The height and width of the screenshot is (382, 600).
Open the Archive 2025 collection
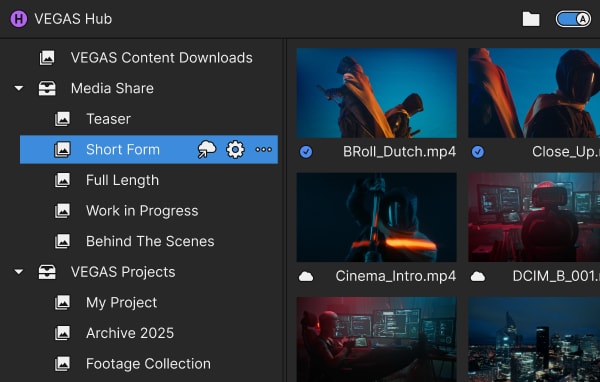[130, 333]
